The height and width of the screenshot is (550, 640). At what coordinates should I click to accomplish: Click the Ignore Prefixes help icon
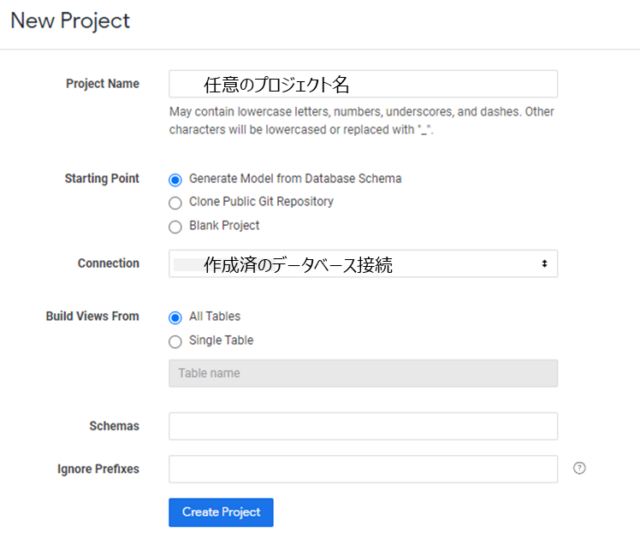579,468
